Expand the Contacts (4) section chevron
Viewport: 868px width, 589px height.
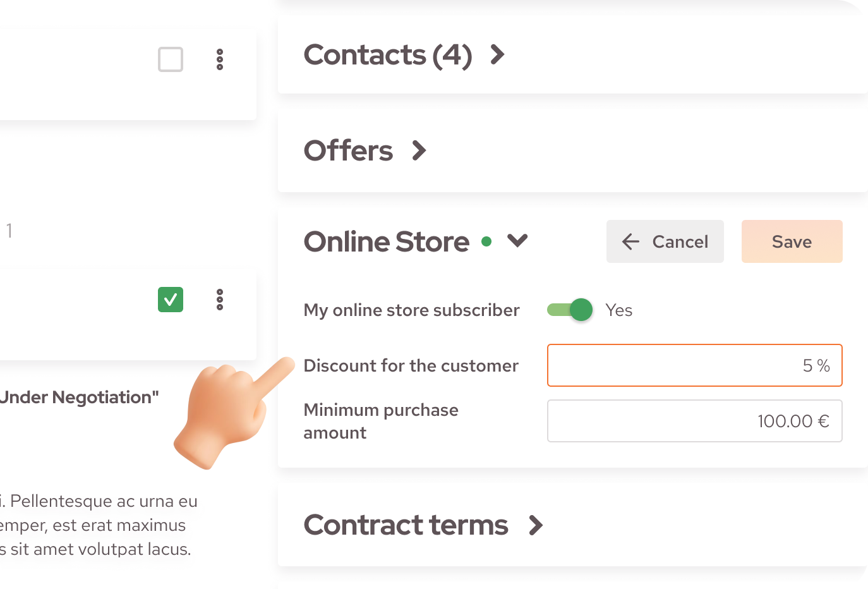(497, 55)
